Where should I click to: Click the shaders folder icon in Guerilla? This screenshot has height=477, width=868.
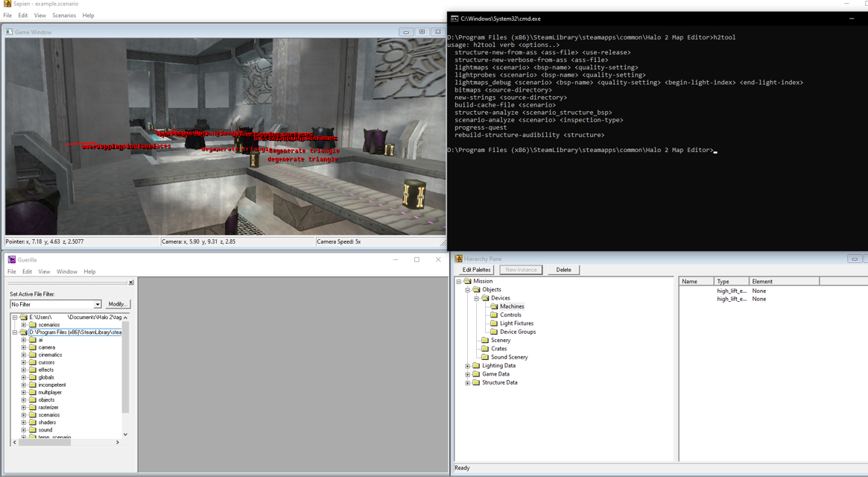coord(32,422)
